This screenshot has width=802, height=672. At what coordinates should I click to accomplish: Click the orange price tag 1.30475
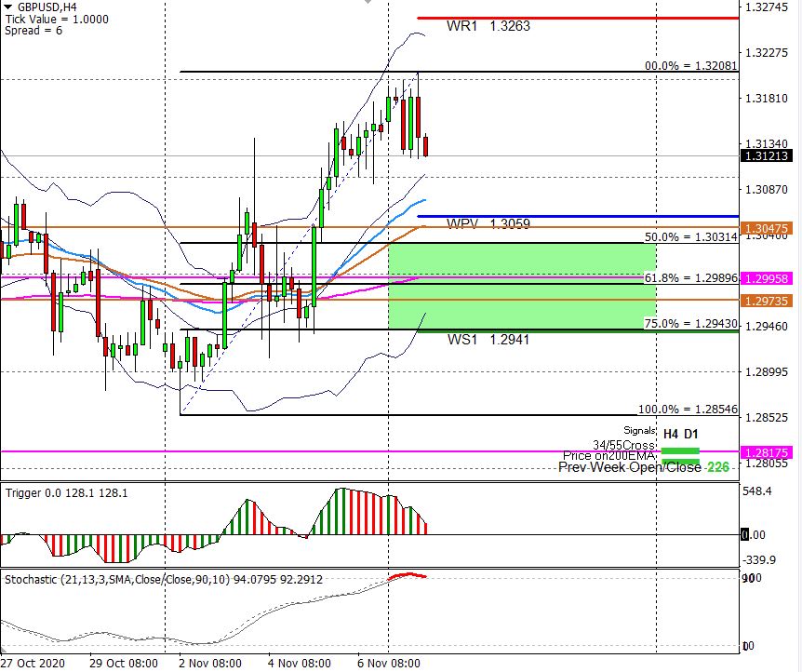[767, 228]
